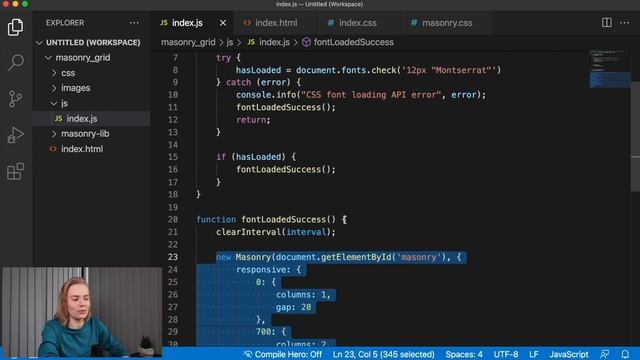640x360 pixels.
Task: Open editor more actions ellipsis menu
Action: coord(624,22)
